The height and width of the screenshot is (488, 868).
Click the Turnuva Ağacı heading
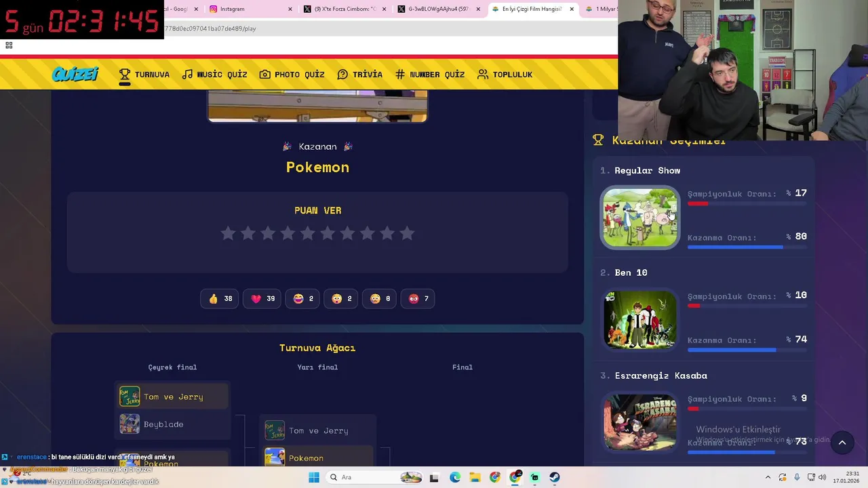[x=317, y=348]
